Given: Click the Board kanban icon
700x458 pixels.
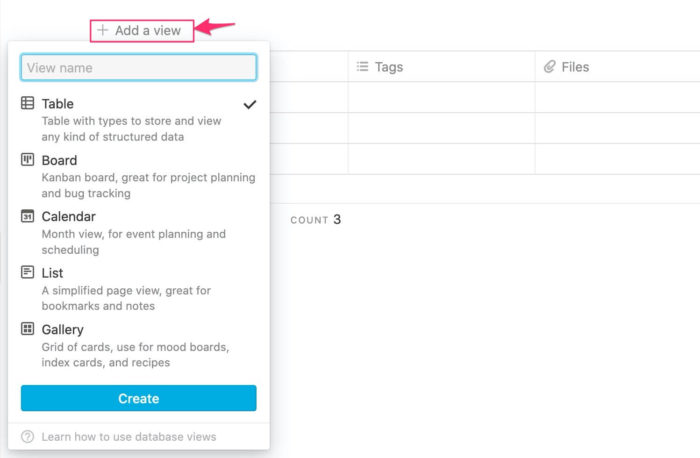Looking at the screenshot, I should coord(27,159).
